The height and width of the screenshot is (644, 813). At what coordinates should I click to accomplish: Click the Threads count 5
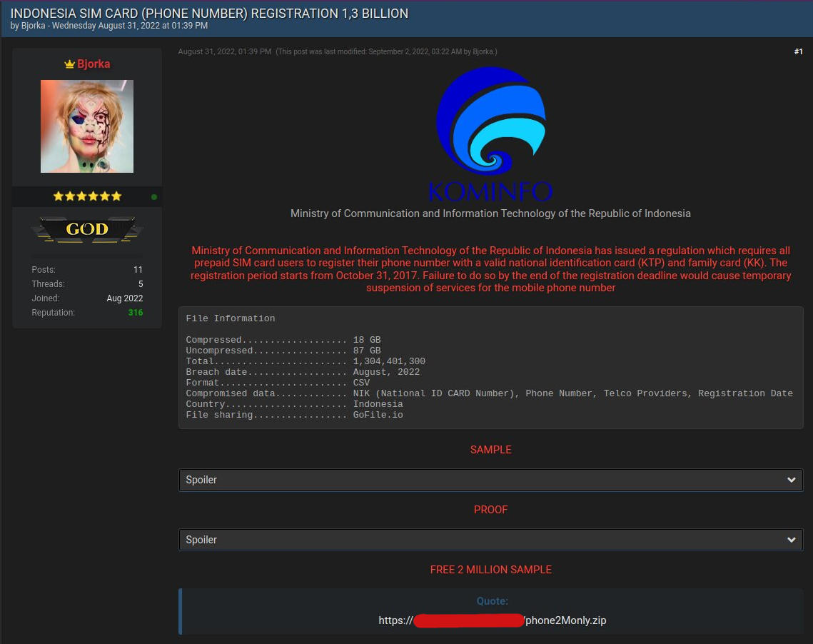141,284
